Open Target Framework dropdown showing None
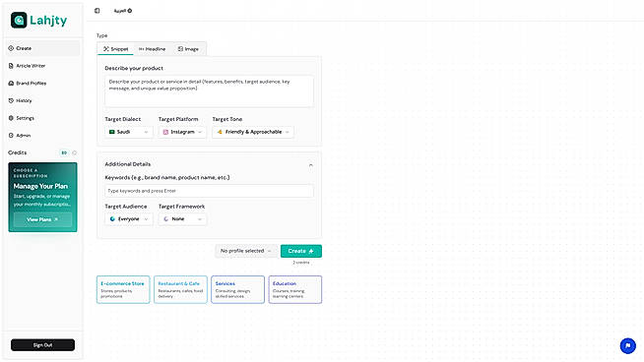644x362 pixels. coord(182,219)
